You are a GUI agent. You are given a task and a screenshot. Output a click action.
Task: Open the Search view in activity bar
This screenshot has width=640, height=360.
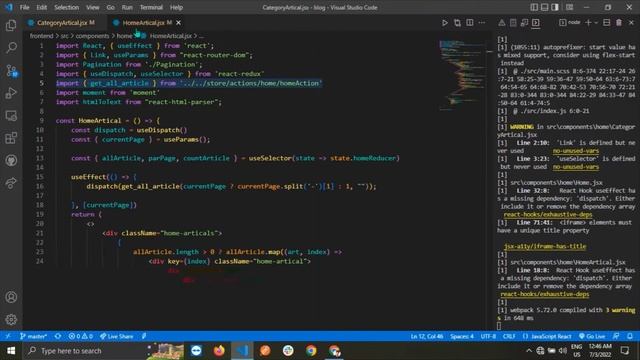click(x=11, y=48)
